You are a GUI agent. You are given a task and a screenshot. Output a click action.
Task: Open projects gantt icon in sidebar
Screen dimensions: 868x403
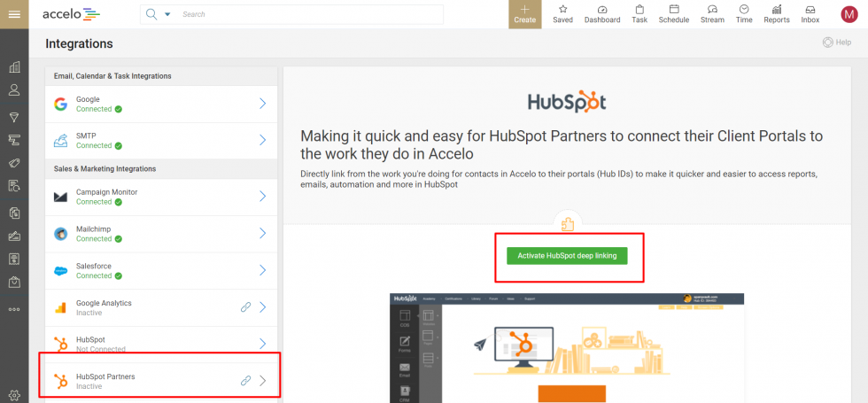14,140
